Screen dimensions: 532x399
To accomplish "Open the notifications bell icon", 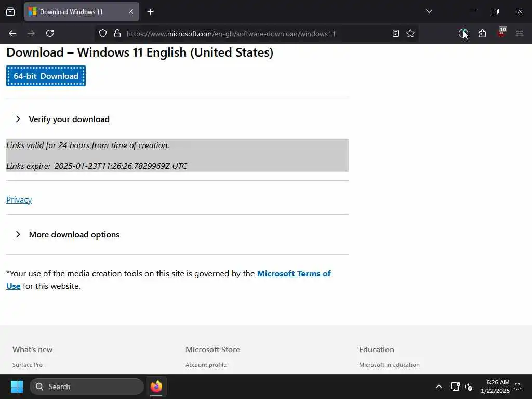I will (517, 387).
